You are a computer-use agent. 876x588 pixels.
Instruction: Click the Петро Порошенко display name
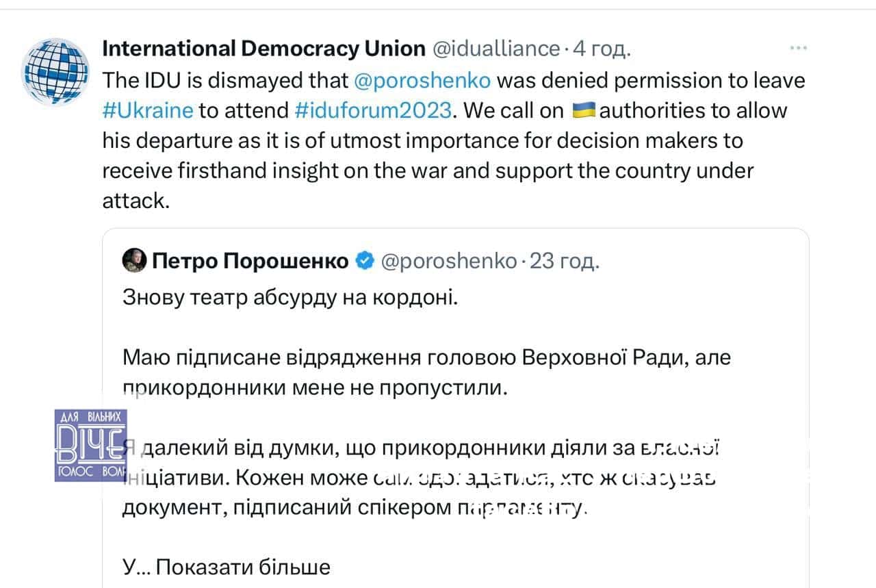coord(250,261)
